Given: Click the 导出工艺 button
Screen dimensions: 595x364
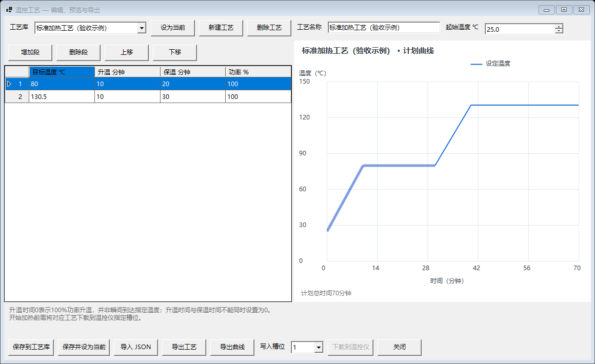Looking at the screenshot, I should click(x=184, y=347).
